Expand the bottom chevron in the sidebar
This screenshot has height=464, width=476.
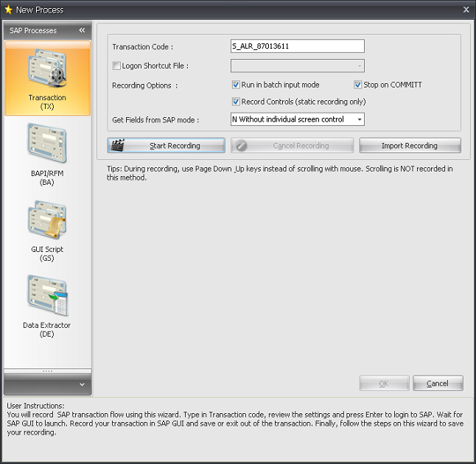(82, 384)
